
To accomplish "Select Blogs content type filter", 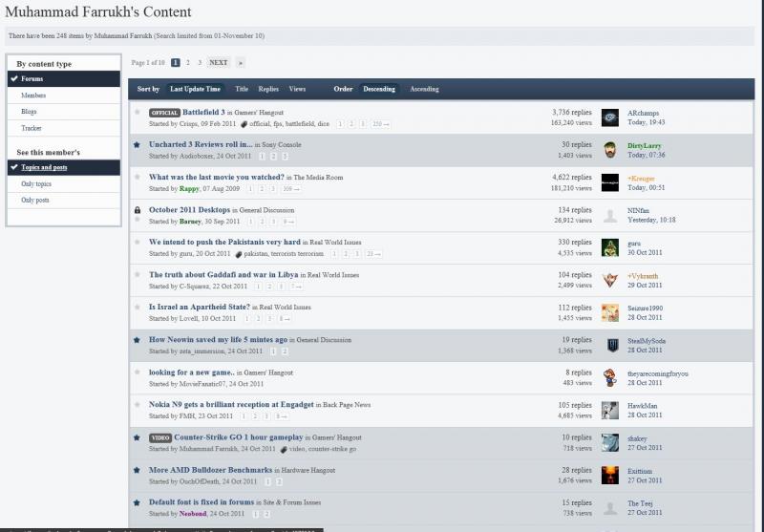I will point(64,112).
